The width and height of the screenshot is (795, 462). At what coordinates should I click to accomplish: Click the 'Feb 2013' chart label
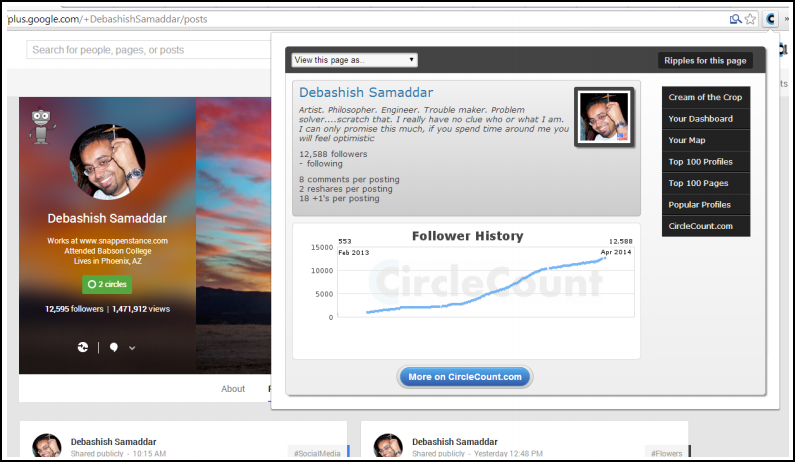point(354,253)
